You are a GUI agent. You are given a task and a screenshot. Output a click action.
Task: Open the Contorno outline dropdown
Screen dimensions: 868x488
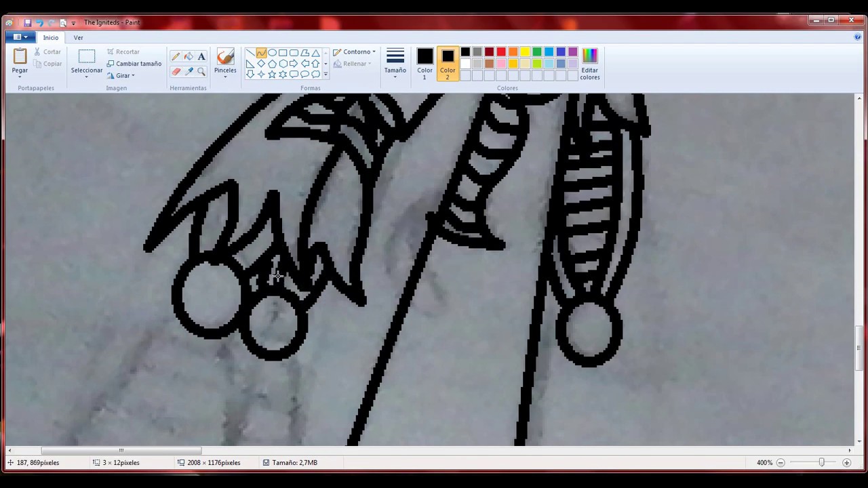click(x=355, y=52)
